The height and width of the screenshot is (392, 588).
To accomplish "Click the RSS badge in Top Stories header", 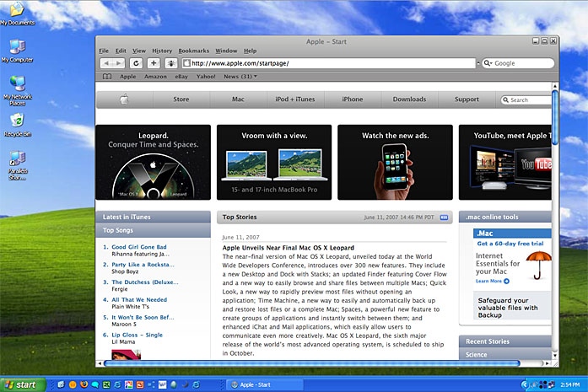I will pyautogui.click(x=445, y=217).
